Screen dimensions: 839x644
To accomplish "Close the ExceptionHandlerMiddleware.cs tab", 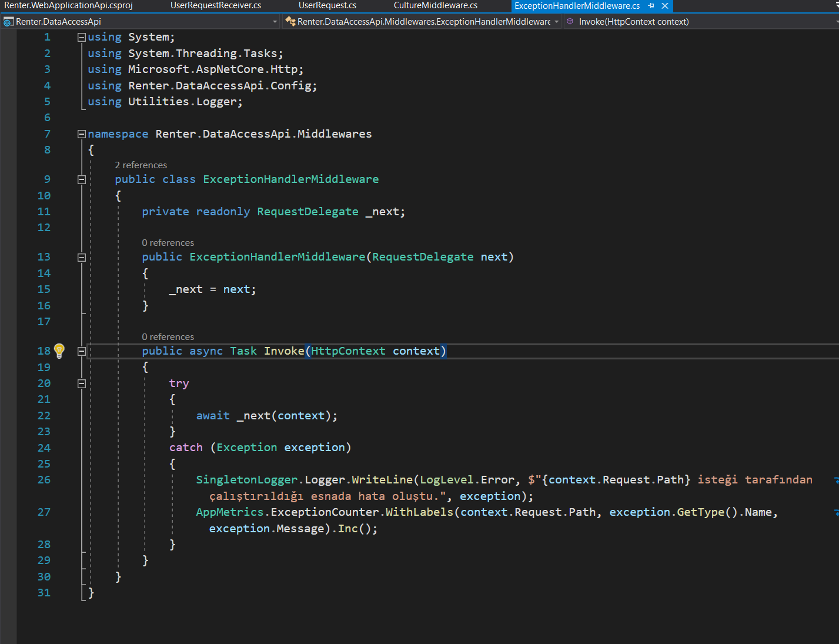I will [x=665, y=6].
